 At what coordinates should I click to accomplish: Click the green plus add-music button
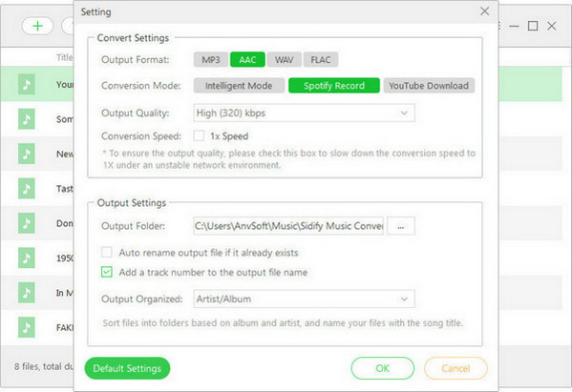point(37,27)
